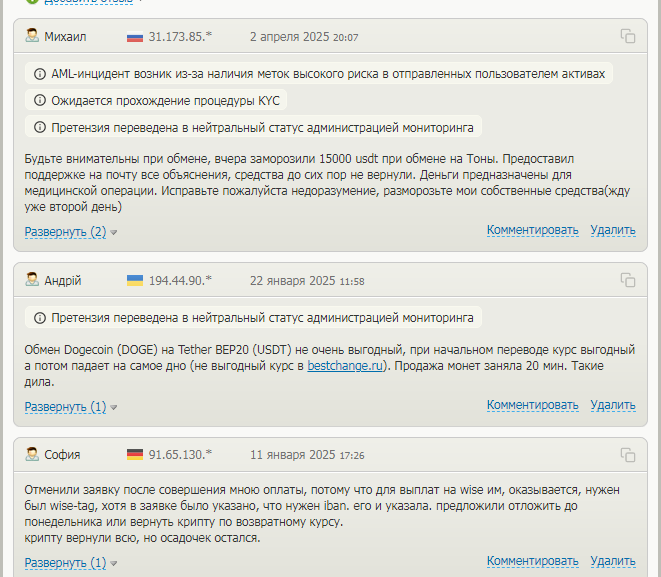This screenshot has height=577, width=661.
Task: Expand 1 comment under София's review
Action: pos(65,563)
